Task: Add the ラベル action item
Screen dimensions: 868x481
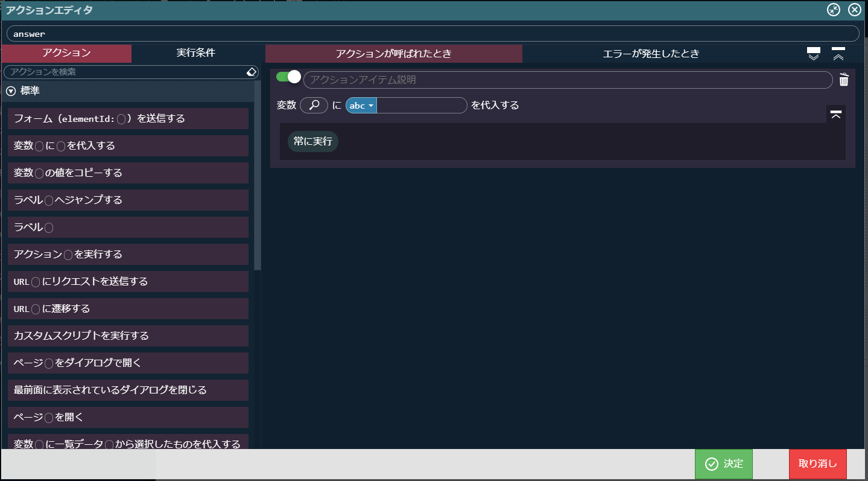Action: [x=128, y=227]
